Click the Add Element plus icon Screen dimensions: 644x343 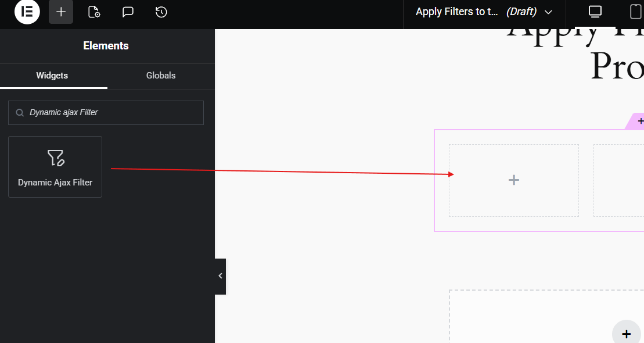coord(60,12)
